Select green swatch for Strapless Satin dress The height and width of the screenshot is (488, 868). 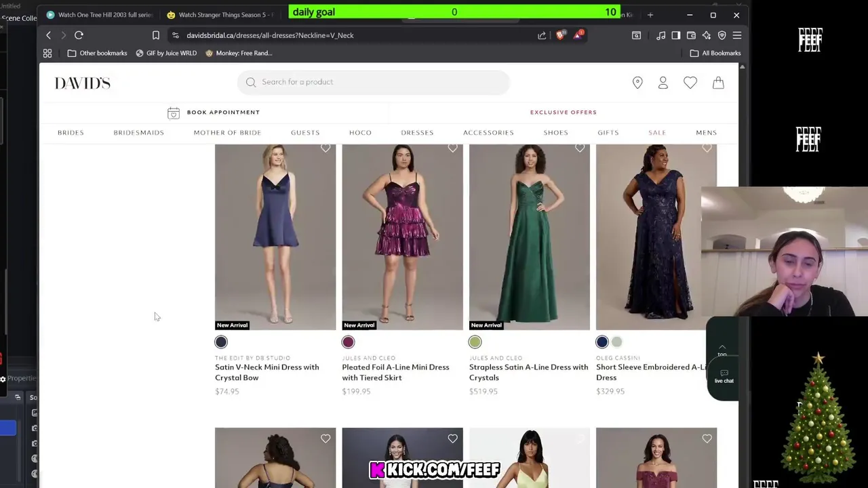[x=475, y=342]
